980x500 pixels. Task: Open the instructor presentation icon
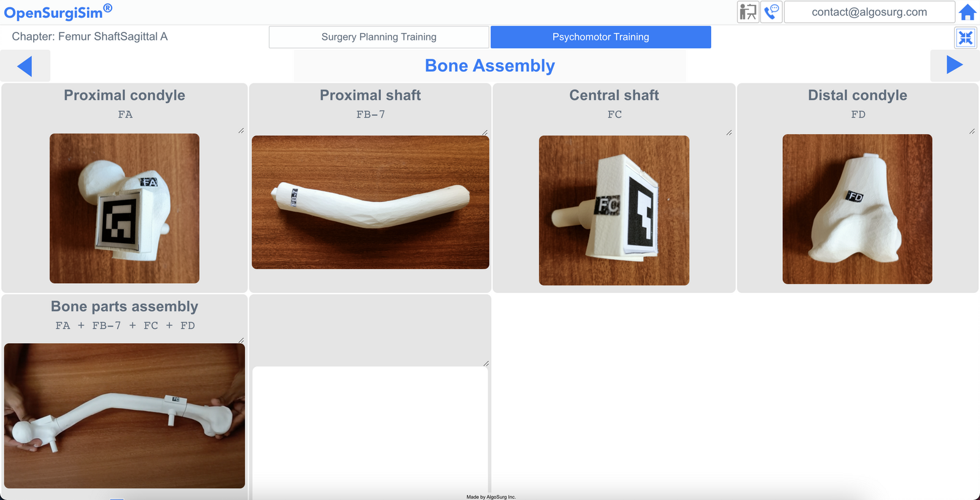coord(748,12)
